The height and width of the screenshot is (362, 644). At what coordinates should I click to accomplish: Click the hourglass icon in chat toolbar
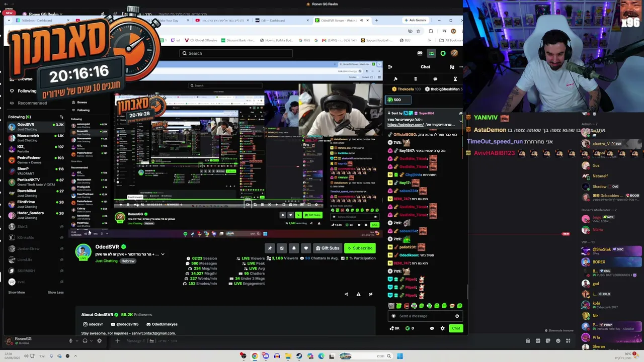[455, 79]
